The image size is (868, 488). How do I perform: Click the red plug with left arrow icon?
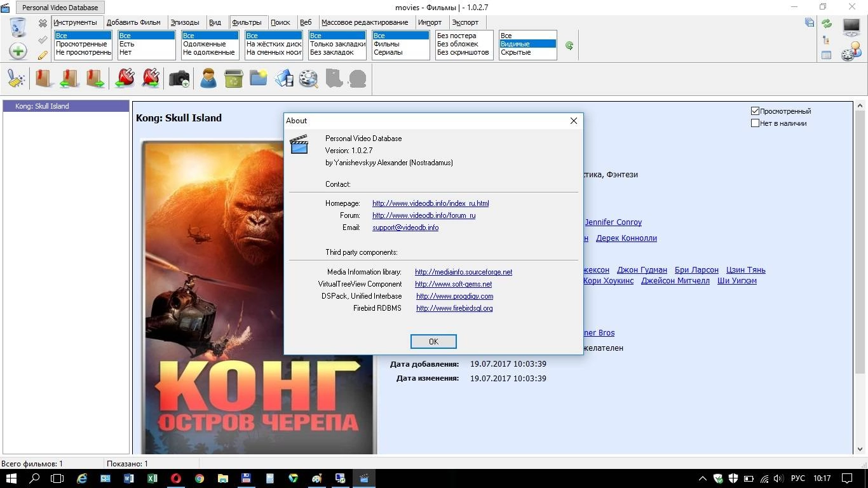pos(125,79)
